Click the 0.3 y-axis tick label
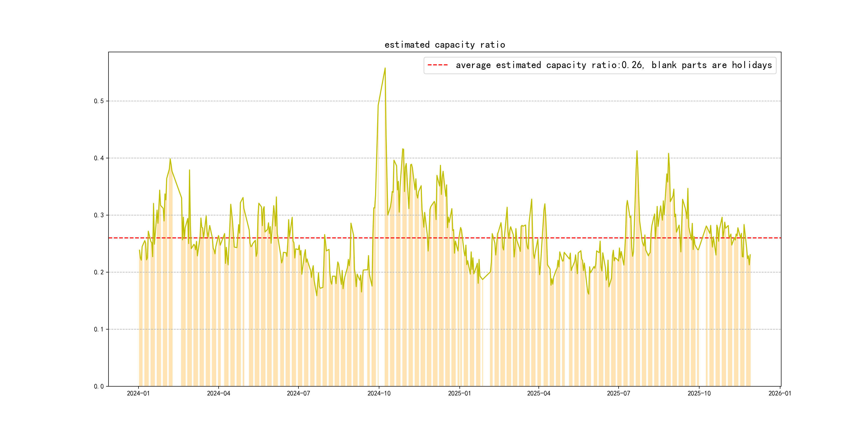The height and width of the screenshot is (434, 868). (99, 215)
